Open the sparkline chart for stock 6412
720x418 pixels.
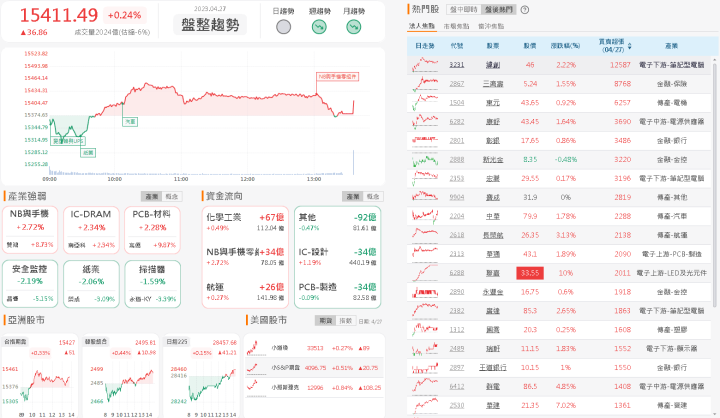[425, 386]
